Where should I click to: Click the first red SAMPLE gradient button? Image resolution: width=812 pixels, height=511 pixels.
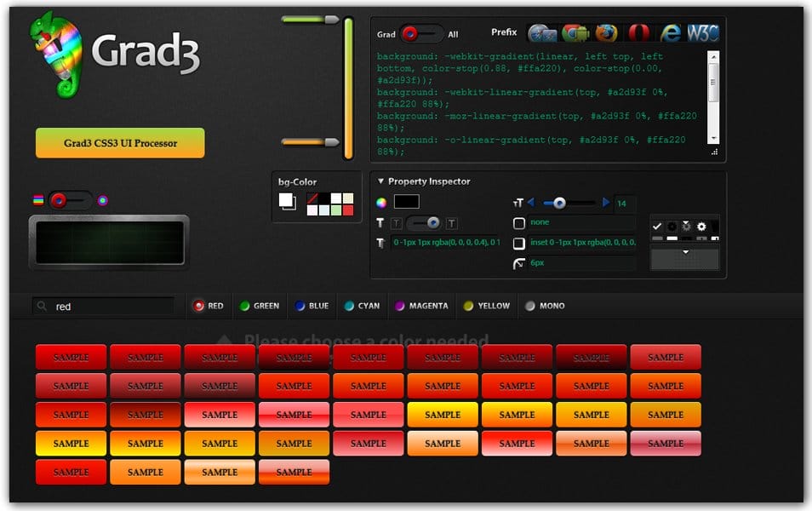[71, 357]
